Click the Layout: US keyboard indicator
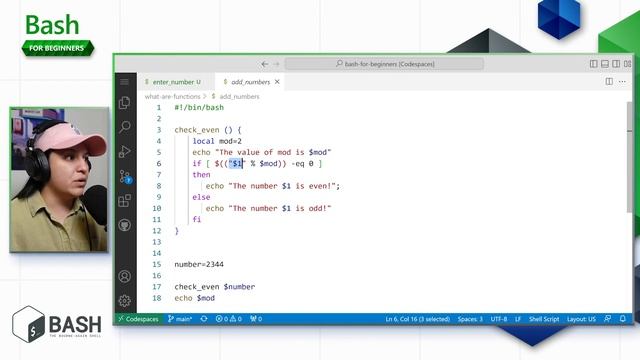This screenshot has width=640, height=360. coord(581,319)
